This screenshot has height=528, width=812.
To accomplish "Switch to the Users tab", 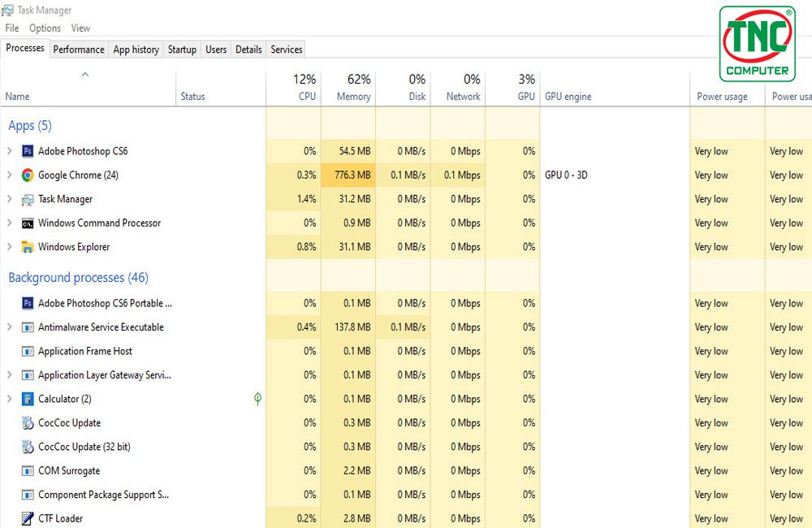I will [x=216, y=50].
